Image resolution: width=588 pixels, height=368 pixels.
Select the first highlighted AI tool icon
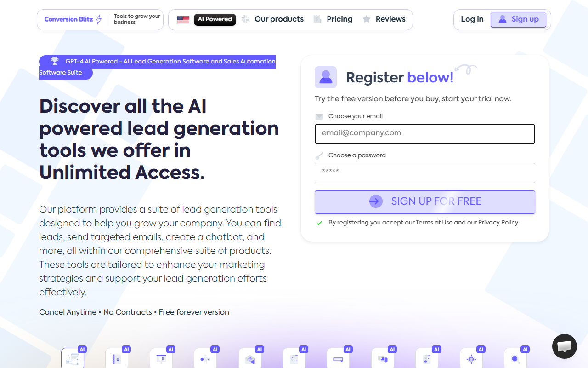click(73, 358)
